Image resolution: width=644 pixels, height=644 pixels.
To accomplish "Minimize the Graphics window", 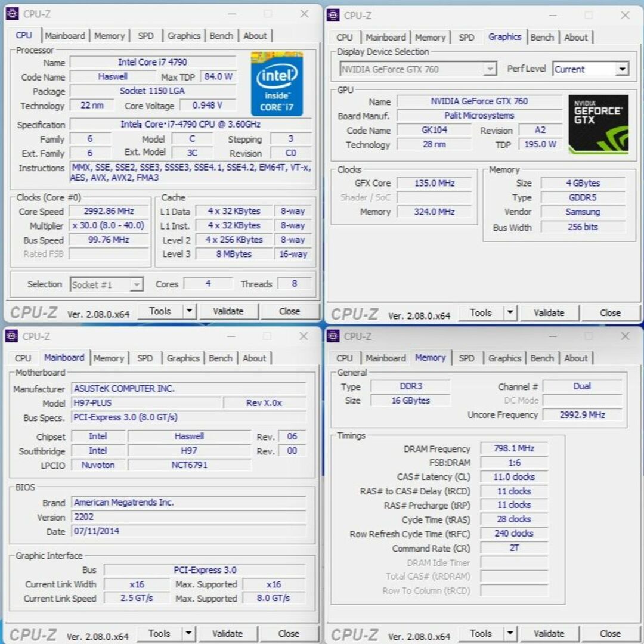I will pos(553,15).
